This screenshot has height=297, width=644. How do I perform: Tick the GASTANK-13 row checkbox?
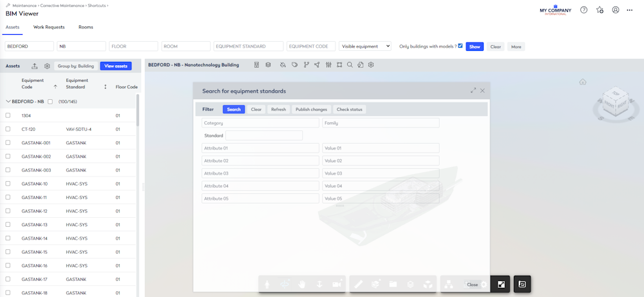8,225
